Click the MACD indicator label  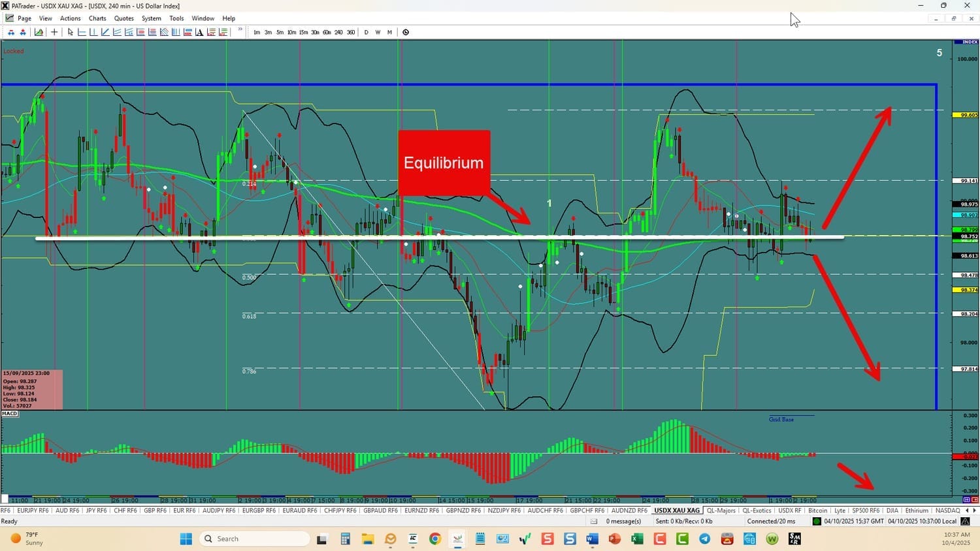click(x=10, y=413)
